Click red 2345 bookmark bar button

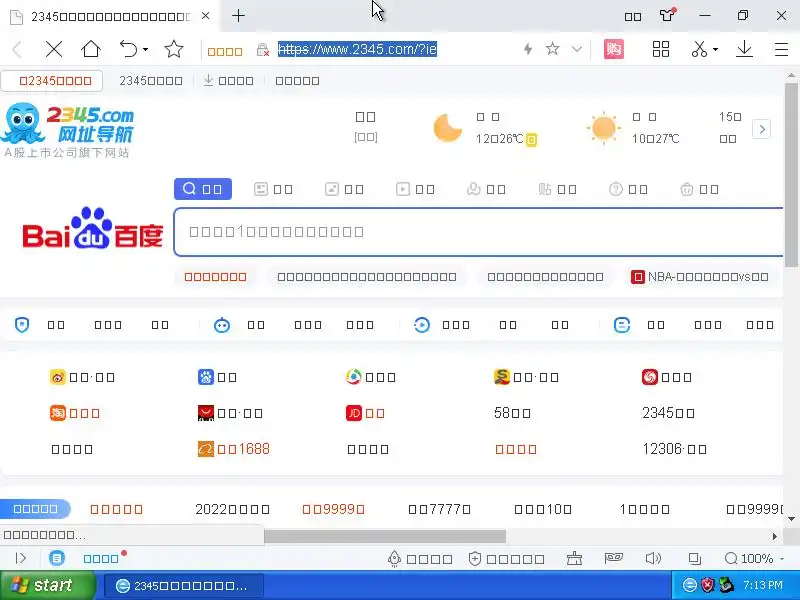52,81
